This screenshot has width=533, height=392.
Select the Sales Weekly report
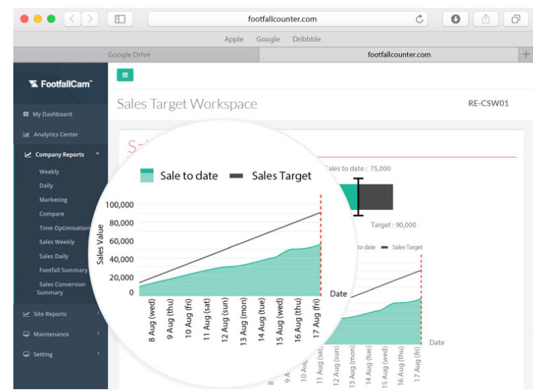coord(57,242)
